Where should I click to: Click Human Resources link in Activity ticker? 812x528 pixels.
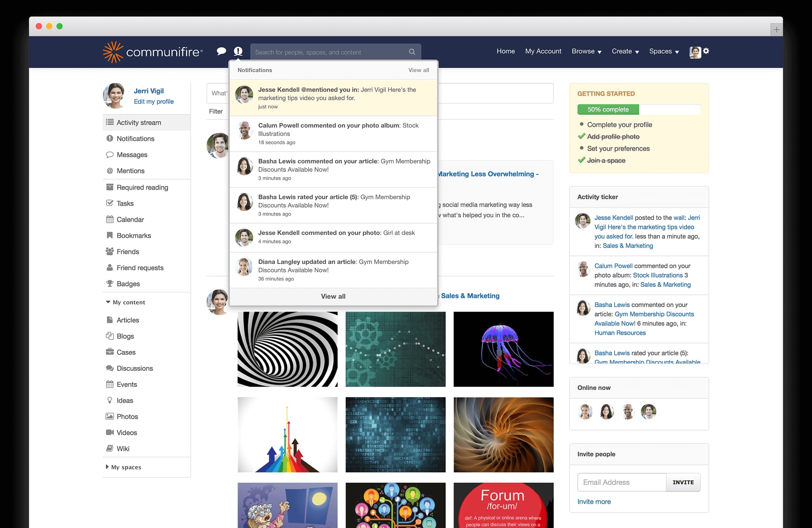click(x=620, y=333)
